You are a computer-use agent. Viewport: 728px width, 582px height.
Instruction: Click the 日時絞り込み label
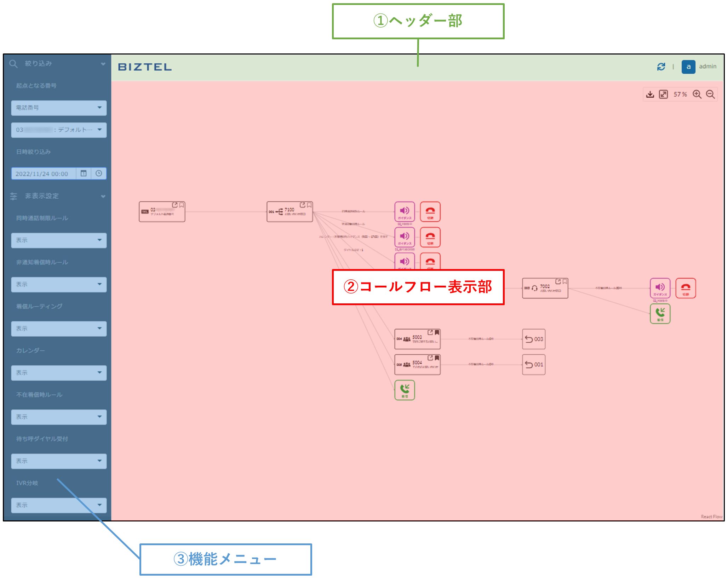34,152
